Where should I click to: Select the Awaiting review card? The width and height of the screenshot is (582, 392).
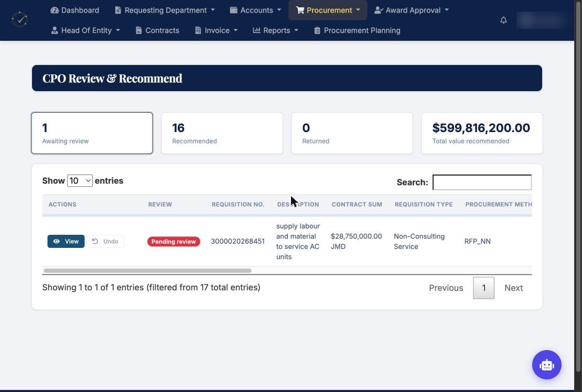pos(92,133)
